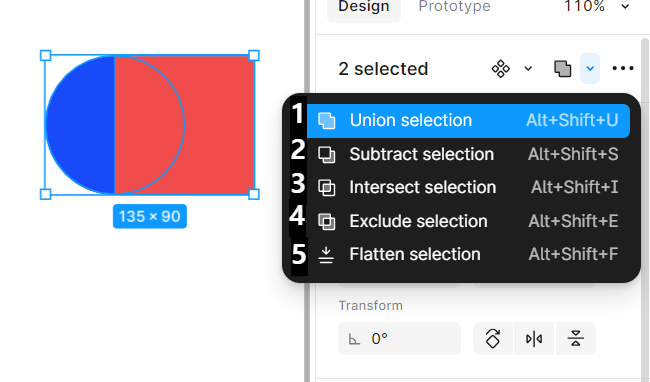Click the Union selection icon in menu
Screen dimensions: 650x382
pyautogui.click(x=327, y=121)
